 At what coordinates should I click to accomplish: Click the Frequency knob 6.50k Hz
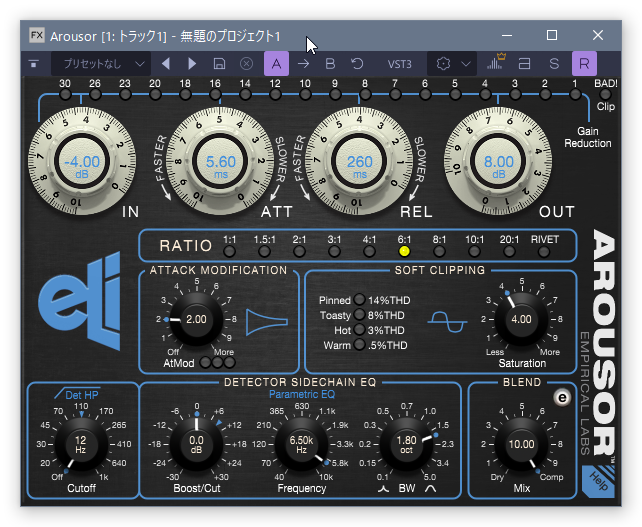pos(301,444)
